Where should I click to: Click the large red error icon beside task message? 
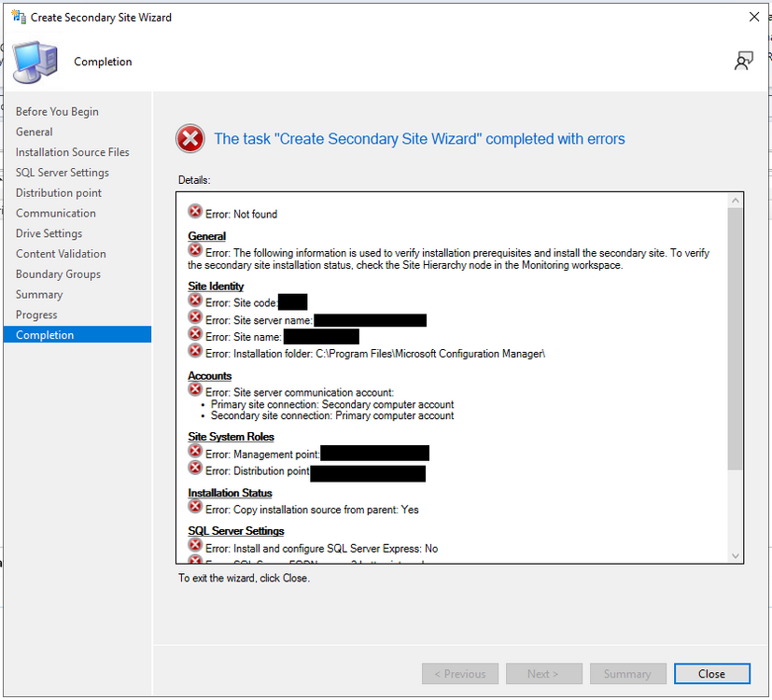[190, 139]
